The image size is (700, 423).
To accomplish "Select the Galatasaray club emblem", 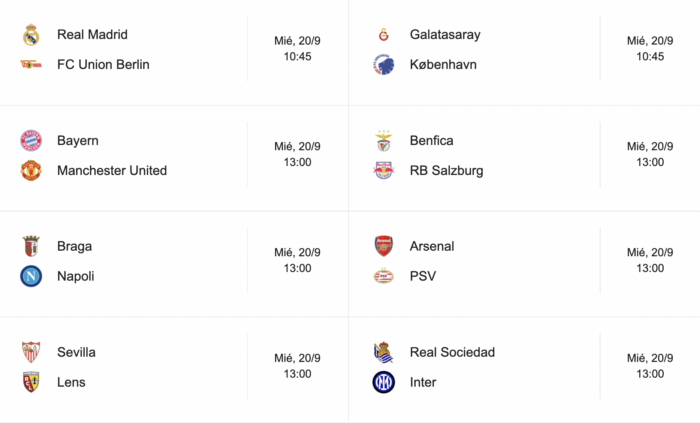I will (x=383, y=35).
